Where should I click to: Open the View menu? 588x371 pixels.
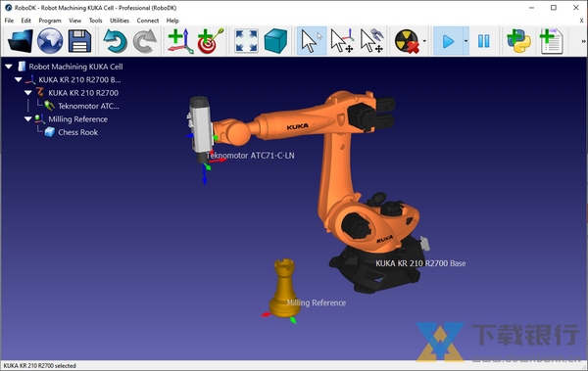75,21
